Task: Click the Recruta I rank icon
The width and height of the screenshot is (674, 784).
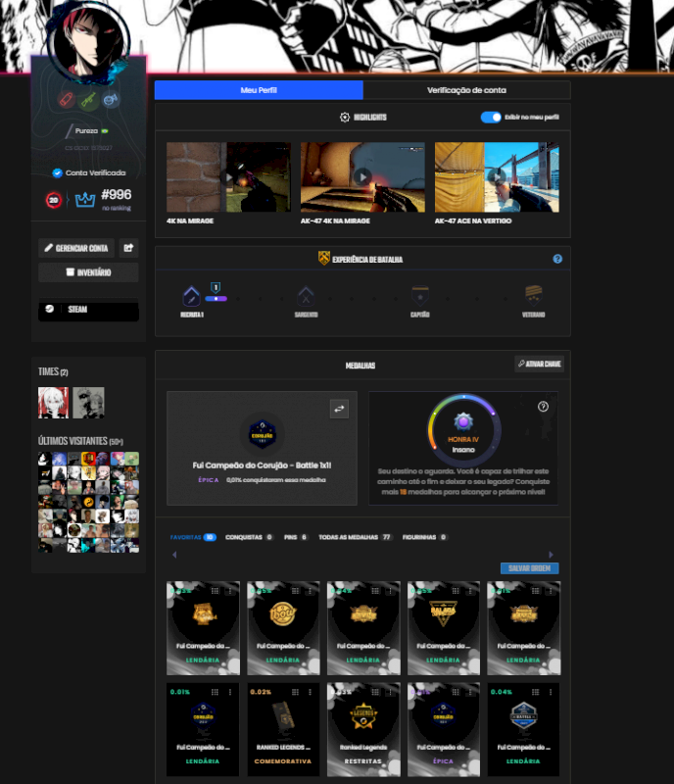Action: 191,296
